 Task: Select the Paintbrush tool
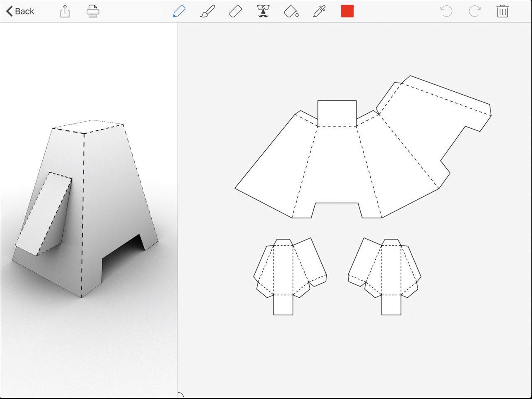point(207,11)
